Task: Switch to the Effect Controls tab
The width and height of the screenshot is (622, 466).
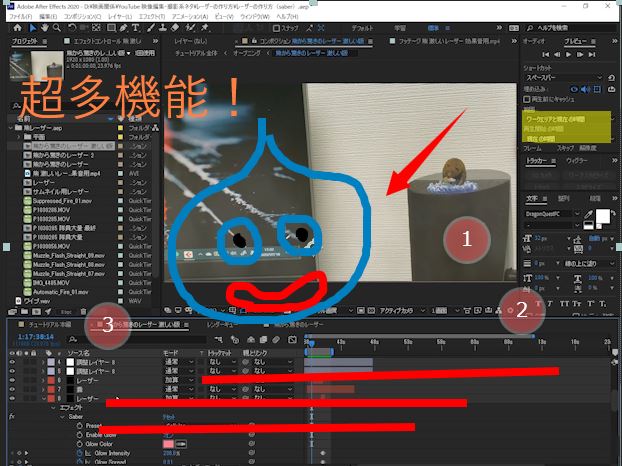Action: tap(107, 41)
